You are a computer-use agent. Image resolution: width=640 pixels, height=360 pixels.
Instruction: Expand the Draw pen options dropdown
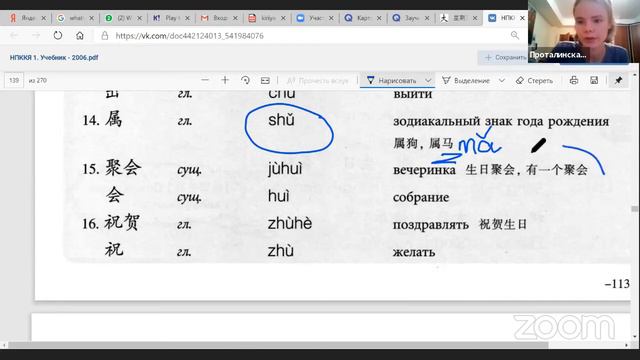pos(428,81)
